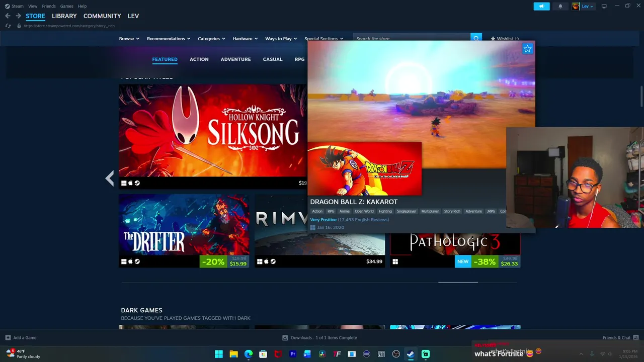The image size is (644, 362).
Task: Click Windows platform icon under Pathologic 3
Action: point(395,261)
